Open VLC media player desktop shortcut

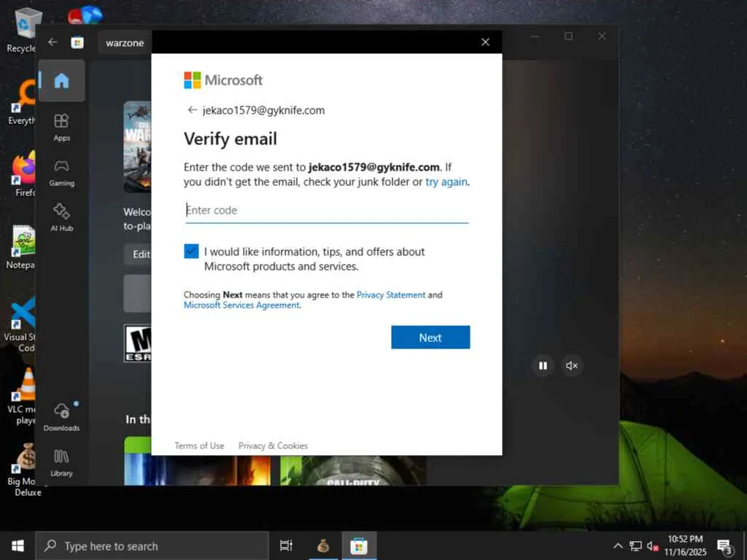(22, 396)
